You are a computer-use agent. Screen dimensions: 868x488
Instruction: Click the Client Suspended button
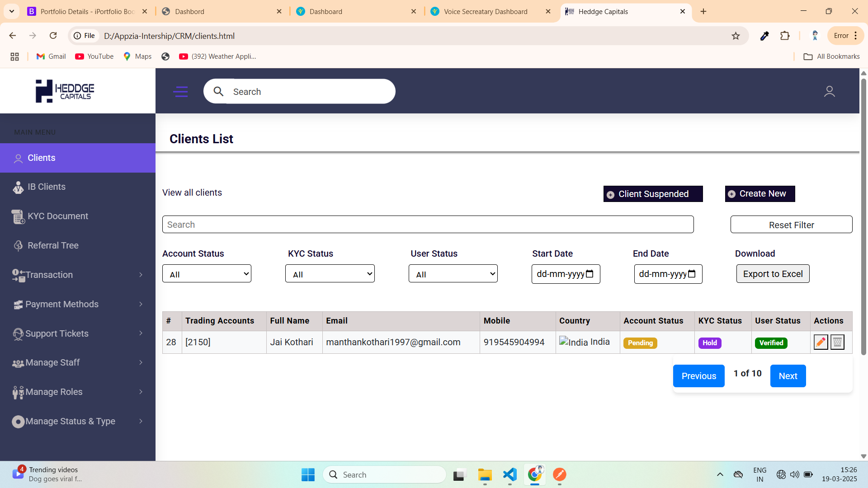point(653,194)
